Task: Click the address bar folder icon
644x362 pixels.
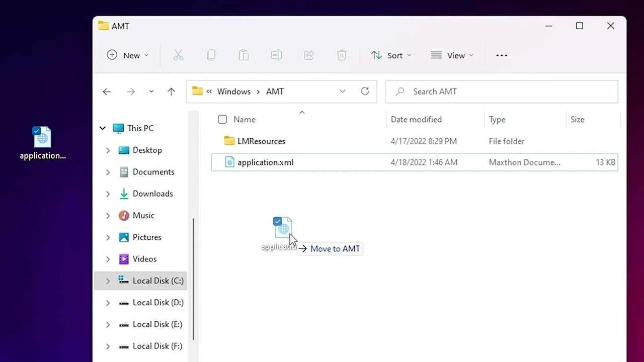Action: point(197,91)
